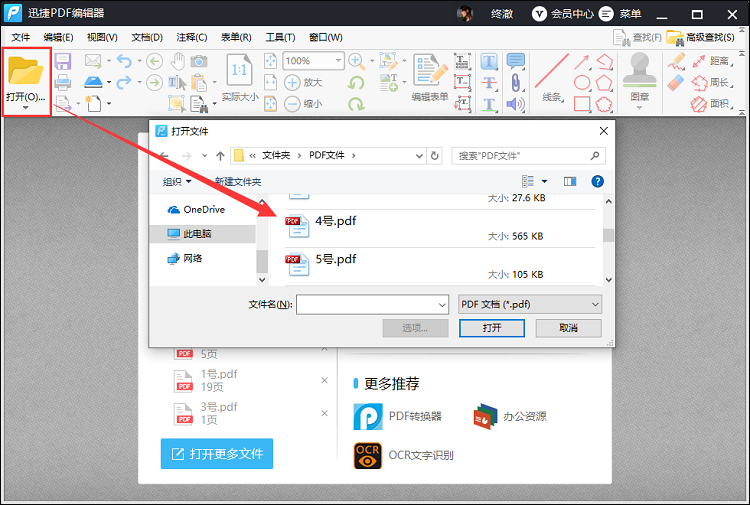Select the Line (线条) drawing tool
Viewport: 750px width, 505px height.
(552, 77)
